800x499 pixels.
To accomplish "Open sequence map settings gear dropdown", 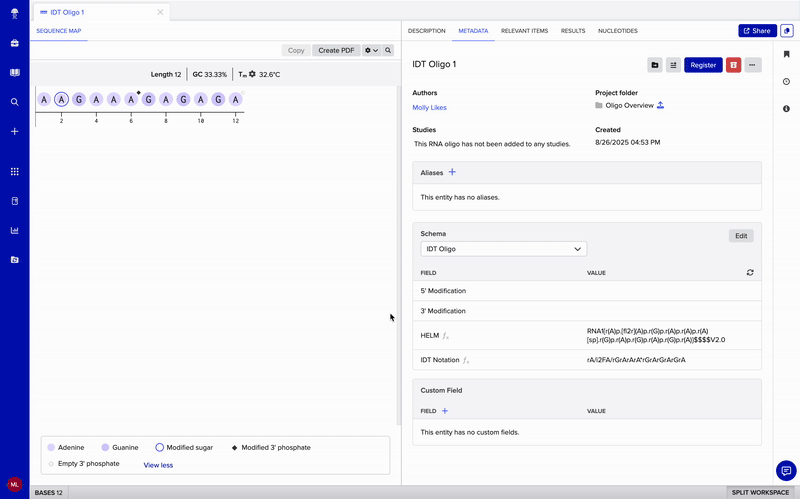I will pos(371,51).
